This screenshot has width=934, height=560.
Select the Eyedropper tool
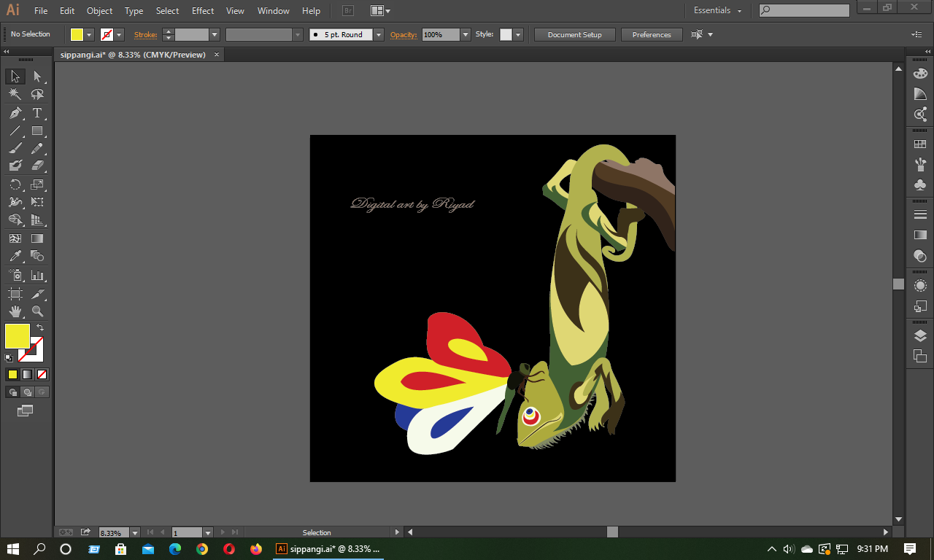pyautogui.click(x=15, y=256)
